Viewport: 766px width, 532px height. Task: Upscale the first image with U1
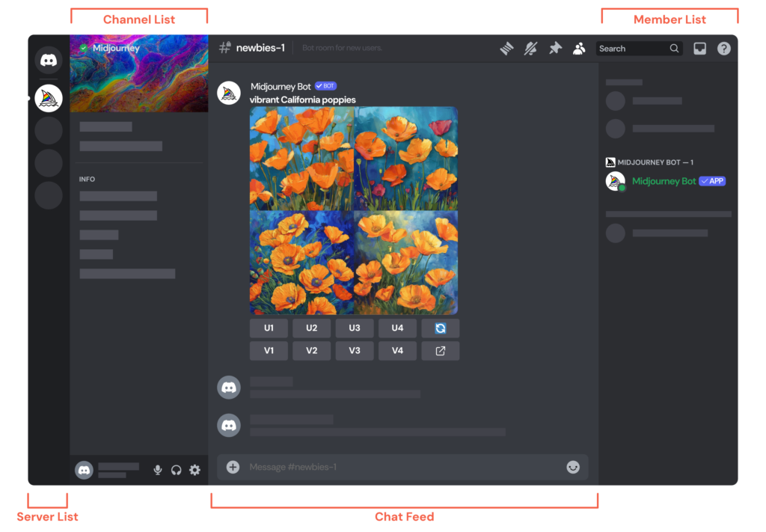(x=269, y=328)
